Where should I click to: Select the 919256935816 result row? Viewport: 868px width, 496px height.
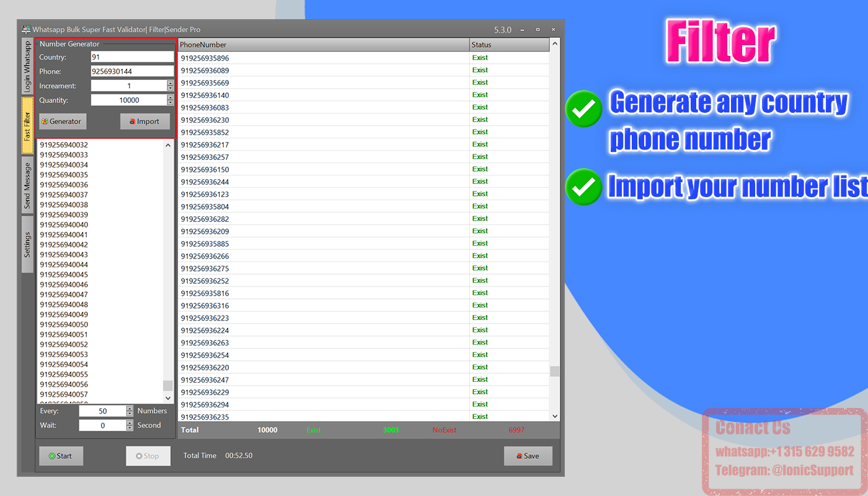point(363,293)
